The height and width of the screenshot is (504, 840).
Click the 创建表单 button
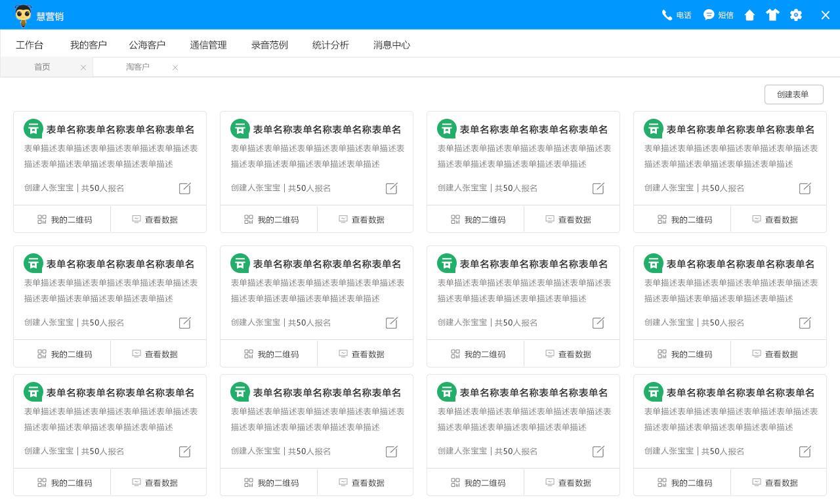pyautogui.click(x=793, y=94)
